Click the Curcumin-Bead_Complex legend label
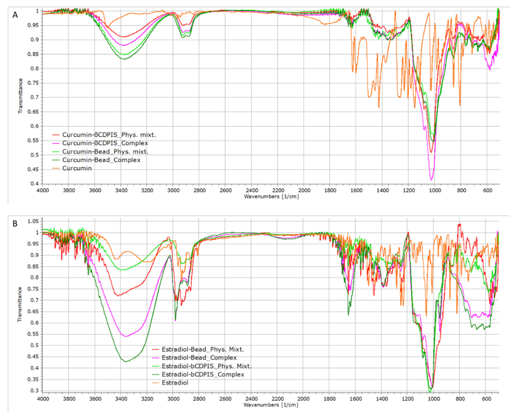The height and width of the screenshot is (420, 518). coord(101,160)
